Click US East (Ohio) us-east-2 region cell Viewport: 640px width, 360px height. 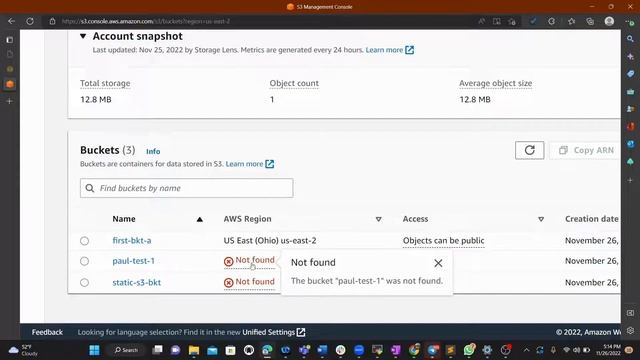pyautogui.click(x=270, y=241)
